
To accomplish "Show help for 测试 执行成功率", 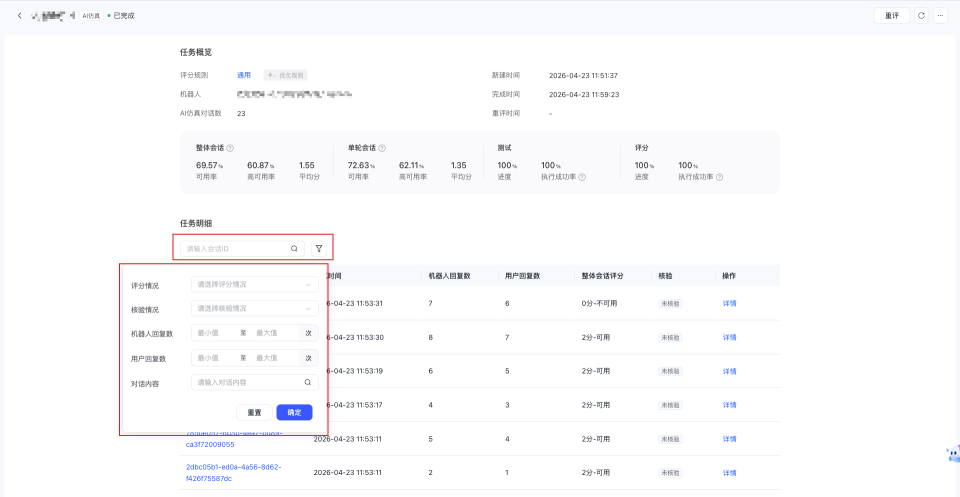I will pyautogui.click(x=582, y=177).
